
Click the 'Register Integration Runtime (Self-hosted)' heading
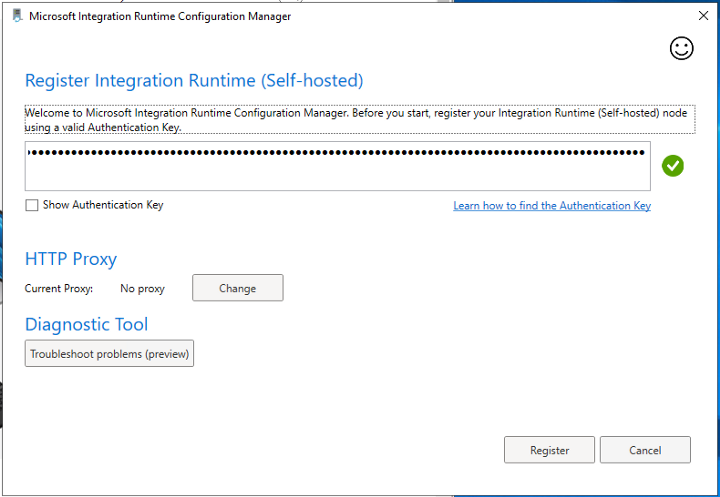[193, 81]
